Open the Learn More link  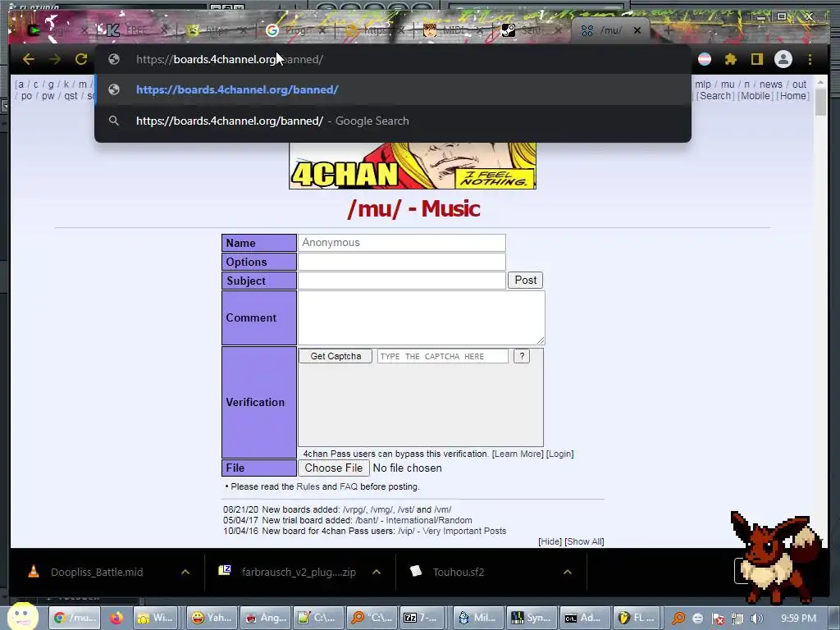(518, 454)
